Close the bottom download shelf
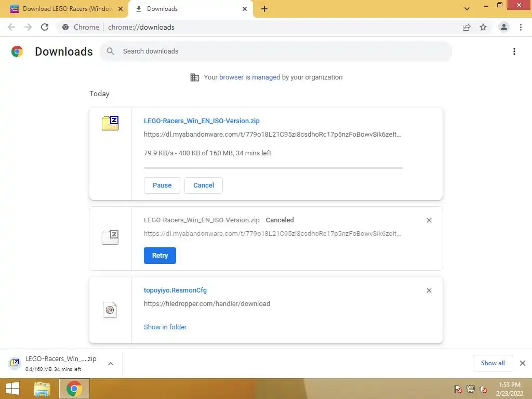This screenshot has width=532, height=399. coord(523,363)
